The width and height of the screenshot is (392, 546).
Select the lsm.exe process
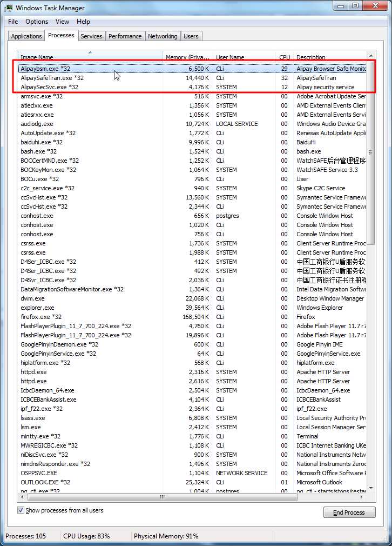point(192,427)
